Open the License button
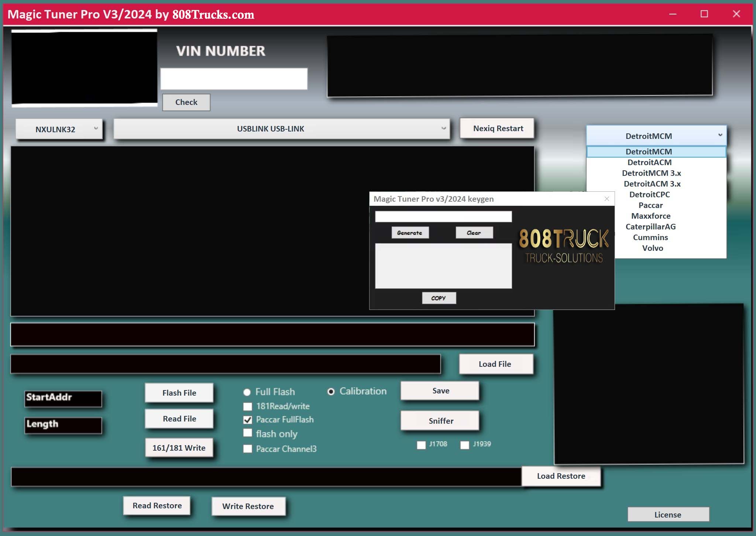Screen dimensions: 756x536 (668, 515)
